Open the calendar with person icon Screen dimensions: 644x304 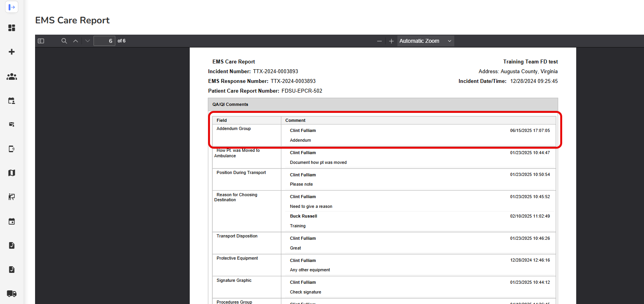point(12,101)
